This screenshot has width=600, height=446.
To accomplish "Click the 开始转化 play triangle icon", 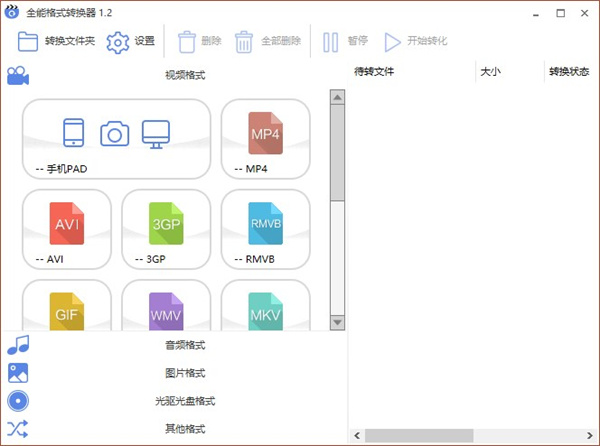I will pyautogui.click(x=392, y=42).
